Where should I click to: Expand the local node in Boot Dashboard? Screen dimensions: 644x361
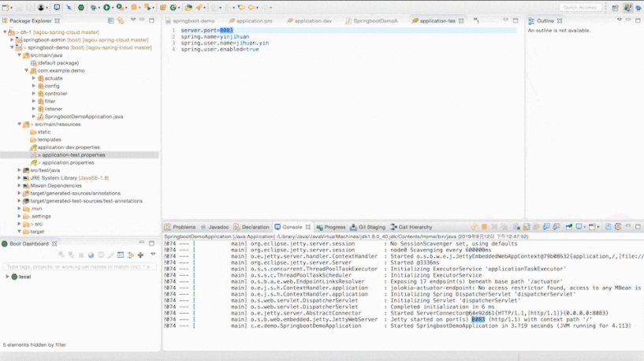7,277
